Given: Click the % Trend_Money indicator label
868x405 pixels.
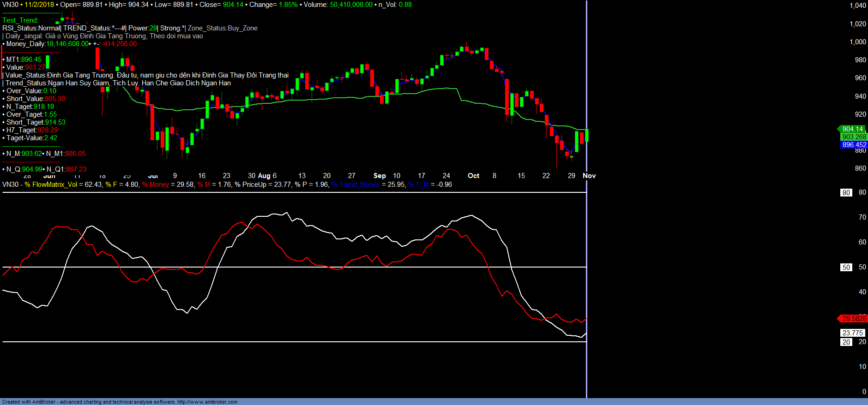Looking at the screenshot, I should pyautogui.click(x=356, y=185).
